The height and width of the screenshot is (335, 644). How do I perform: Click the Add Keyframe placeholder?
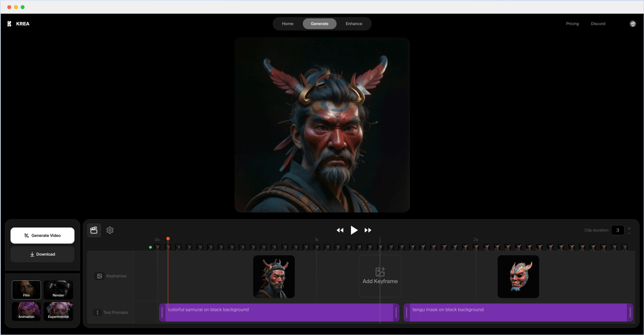tap(380, 276)
